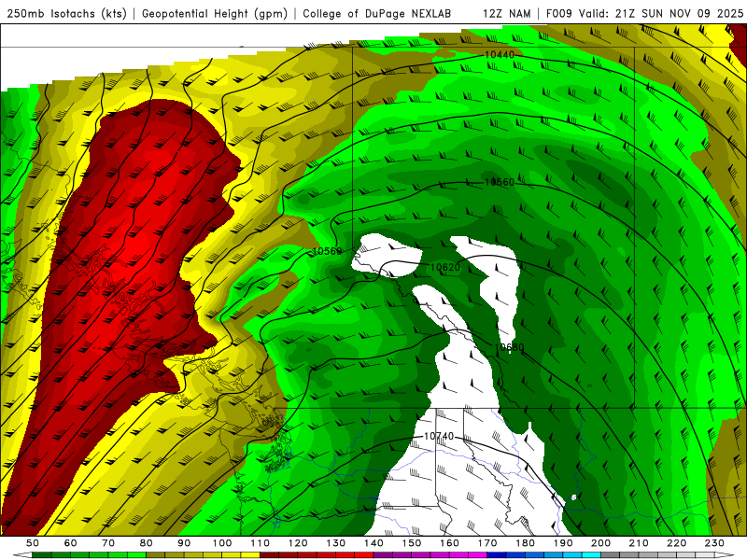Click the 50 label on the color scale
This screenshot has width=747, height=560.
[x=33, y=543]
